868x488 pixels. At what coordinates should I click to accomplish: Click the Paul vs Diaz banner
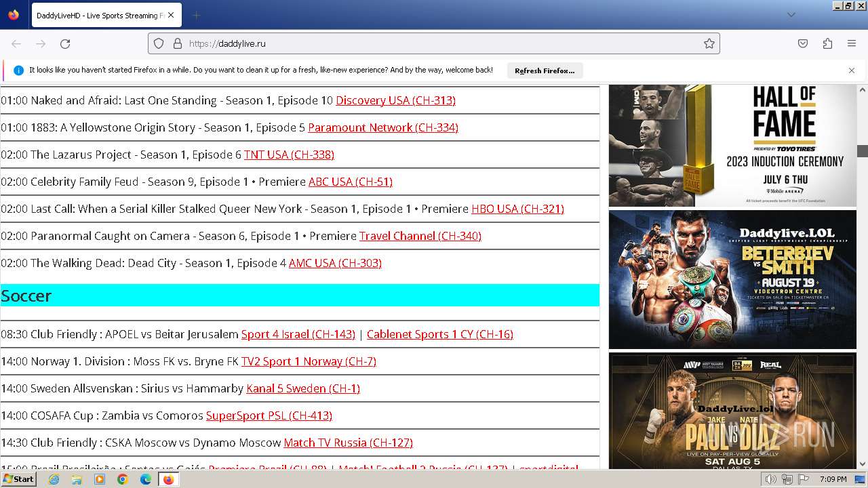point(732,411)
